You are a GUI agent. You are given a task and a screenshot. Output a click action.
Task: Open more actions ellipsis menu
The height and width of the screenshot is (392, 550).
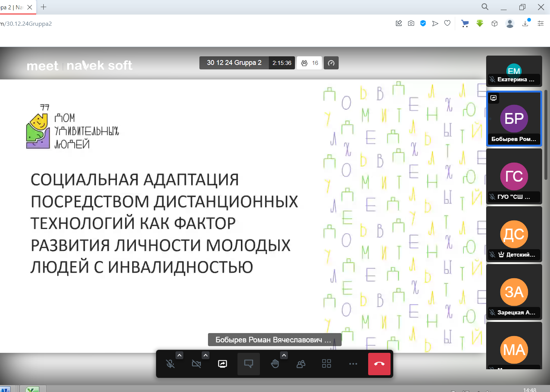coord(353,364)
